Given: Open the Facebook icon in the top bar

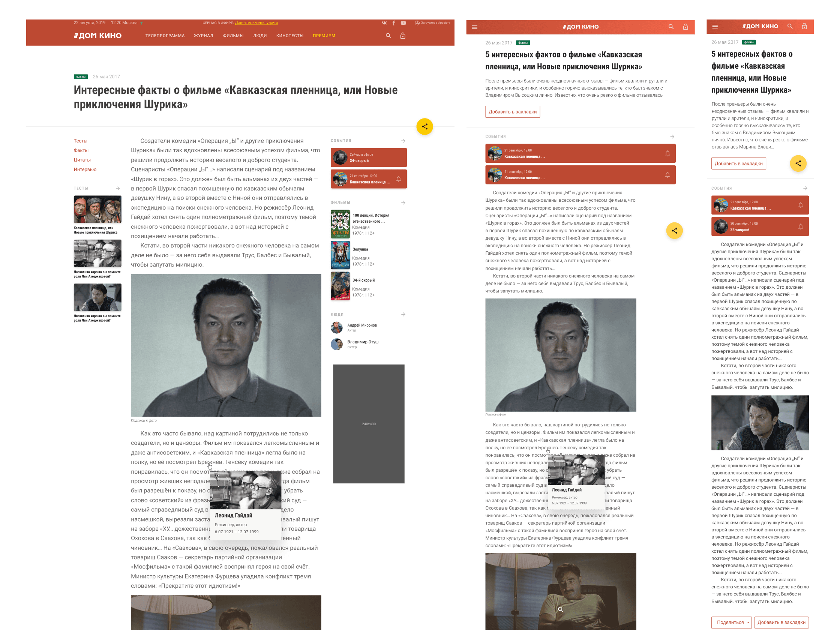Looking at the screenshot, I should (394, 23).
